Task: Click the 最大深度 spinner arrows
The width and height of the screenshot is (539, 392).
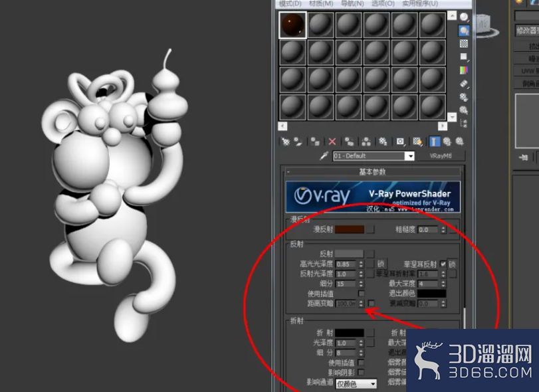Action: (x=443, y=284)
